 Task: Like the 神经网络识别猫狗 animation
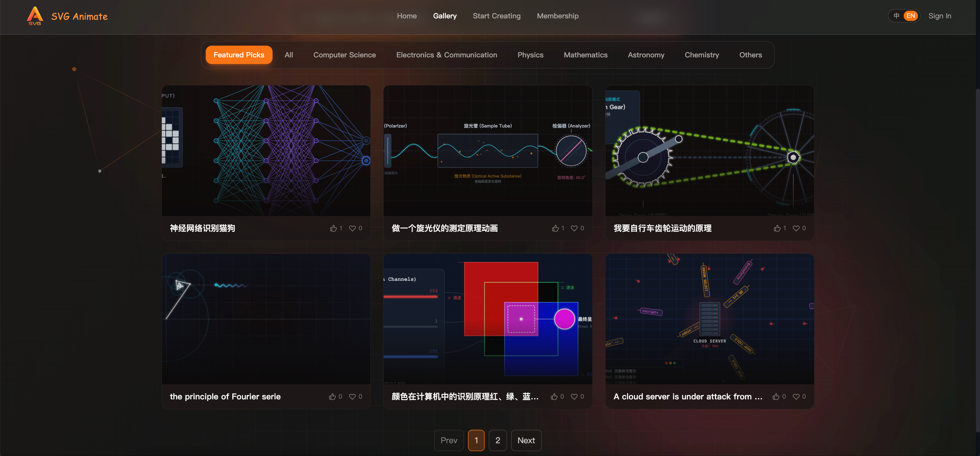click(334, 228)
